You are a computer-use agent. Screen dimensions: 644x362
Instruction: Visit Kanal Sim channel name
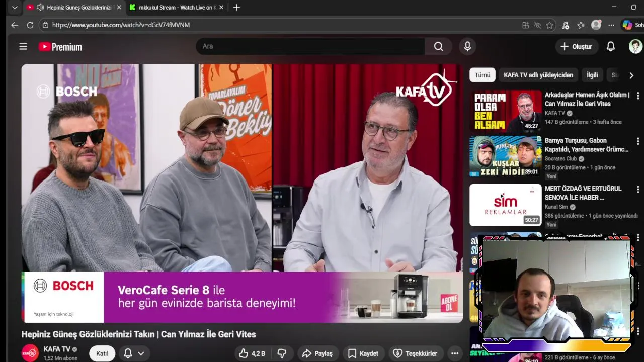pos(556,207)
